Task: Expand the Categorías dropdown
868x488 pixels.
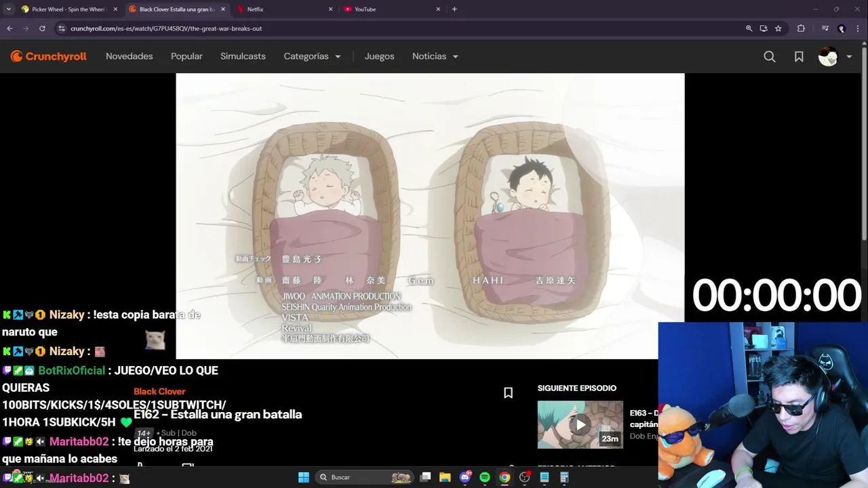Action: (312, 56)
